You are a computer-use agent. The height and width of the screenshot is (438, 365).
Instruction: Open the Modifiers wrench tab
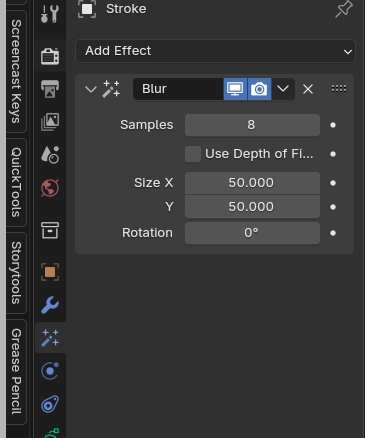pyautogui.click(x=50, y=305)
